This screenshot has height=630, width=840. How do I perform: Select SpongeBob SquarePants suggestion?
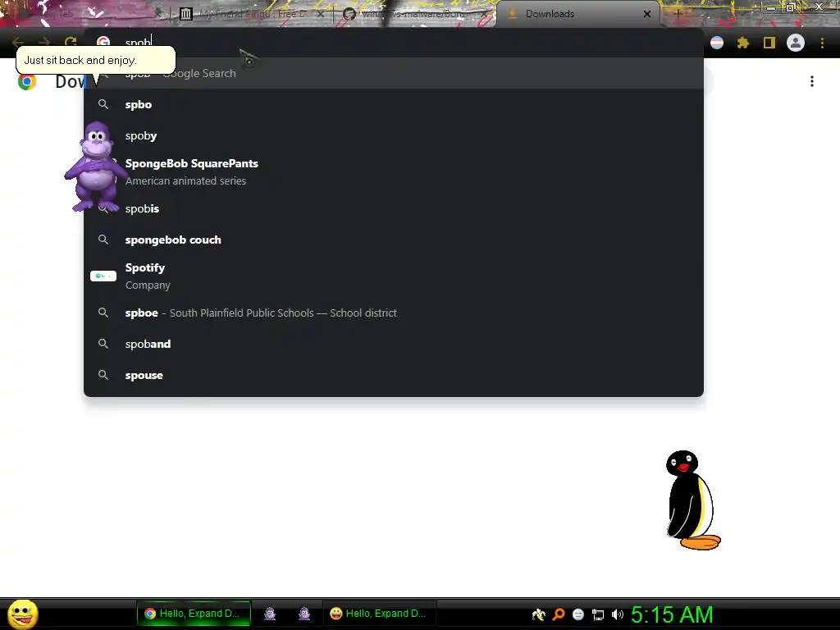394,172
